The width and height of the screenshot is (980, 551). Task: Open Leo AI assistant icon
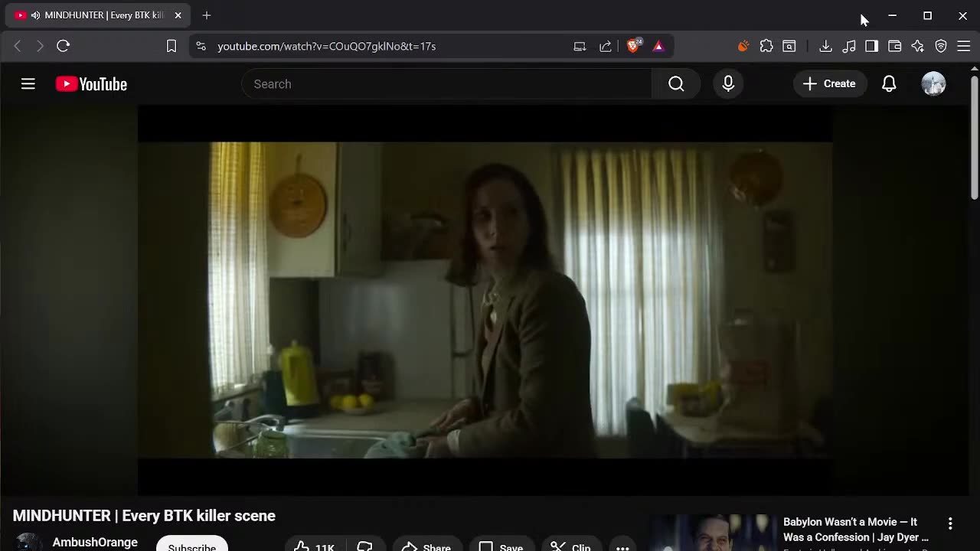click(x=918, y=47)
